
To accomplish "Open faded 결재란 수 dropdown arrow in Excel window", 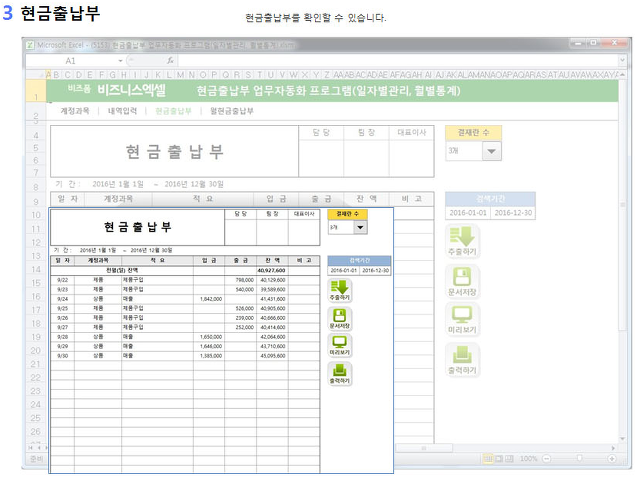I will coord(491,151).
